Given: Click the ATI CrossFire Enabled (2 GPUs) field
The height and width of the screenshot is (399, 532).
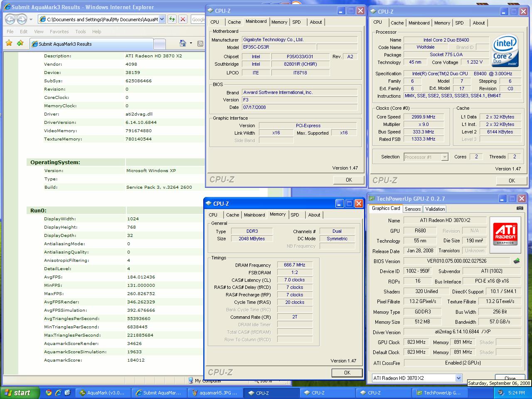Looking at the screenshot, I should (x=463, y=363).
